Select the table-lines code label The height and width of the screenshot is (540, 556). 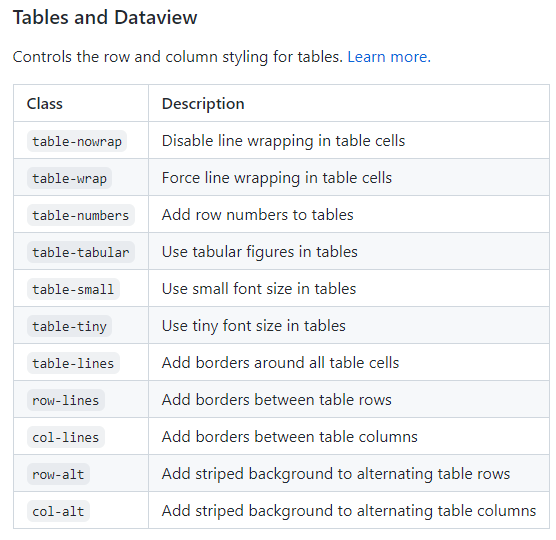[73, 363]
